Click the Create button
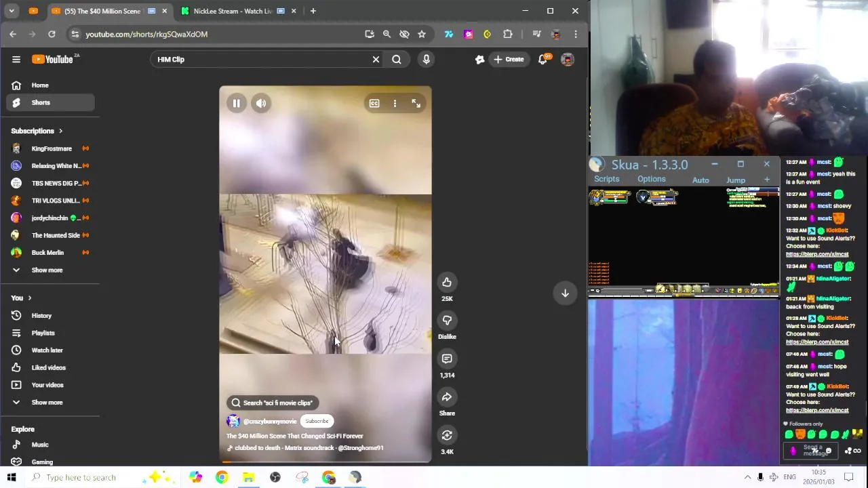Image resolution: width=868 pixels, height=488 pixels. (509, 59)
